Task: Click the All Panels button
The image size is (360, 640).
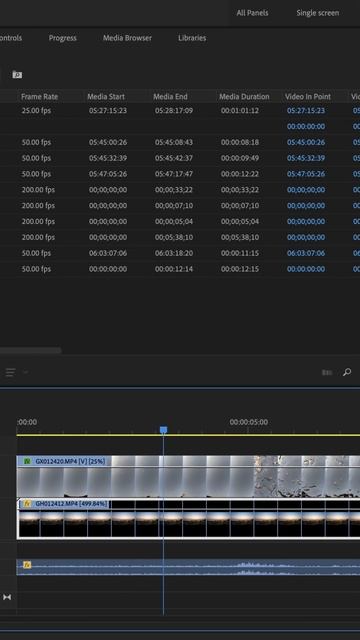Action: 252,13
